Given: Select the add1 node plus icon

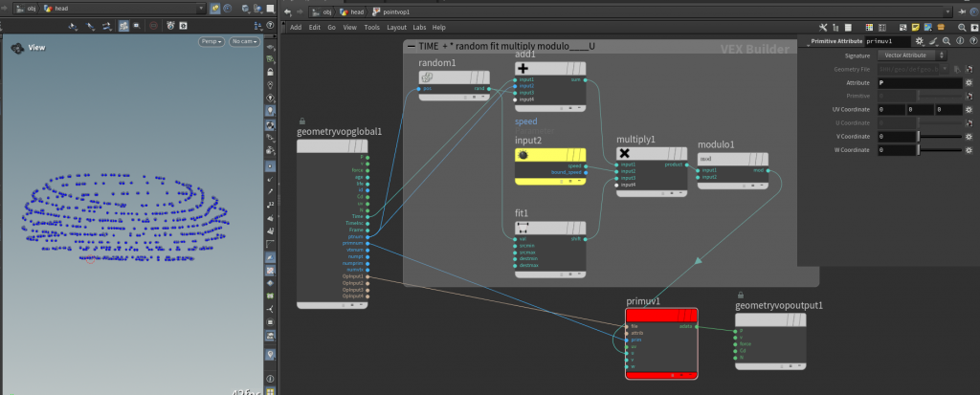Looking at the screenshot, I should tap(523, 70).
